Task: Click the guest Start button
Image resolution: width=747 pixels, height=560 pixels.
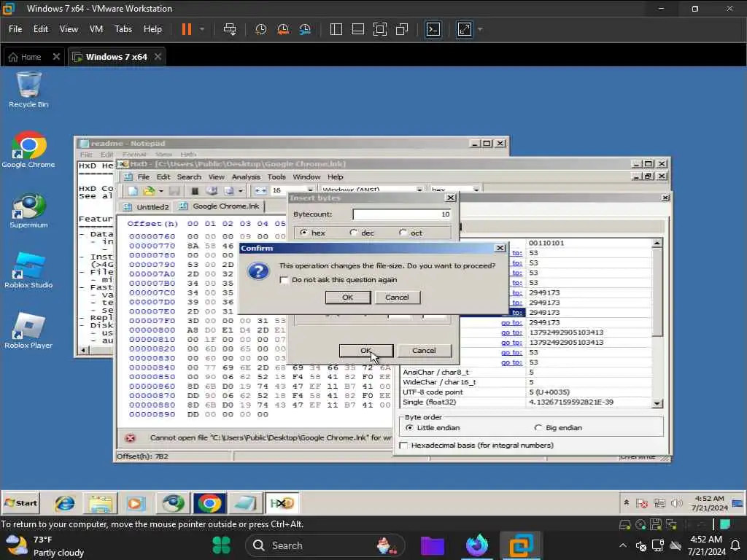Action: pos(20,503)
